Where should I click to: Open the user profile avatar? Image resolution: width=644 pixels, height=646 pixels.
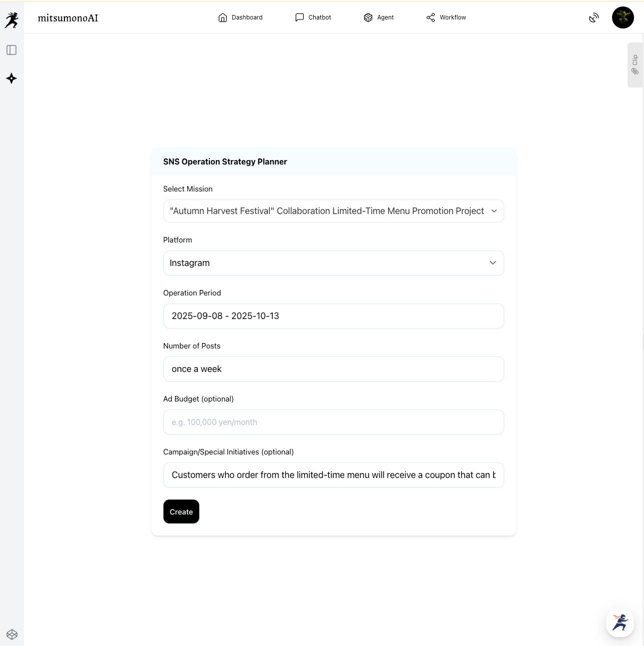click(x=623, y=17)
